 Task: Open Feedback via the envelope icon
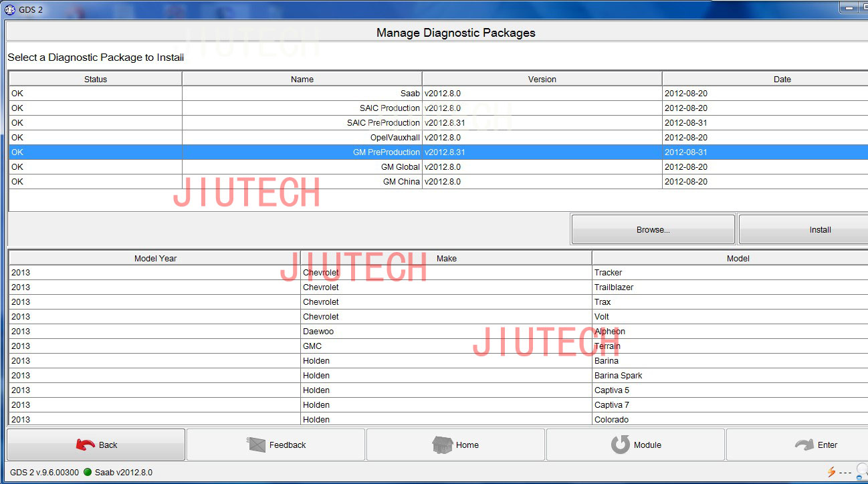[x=257, y=445]
